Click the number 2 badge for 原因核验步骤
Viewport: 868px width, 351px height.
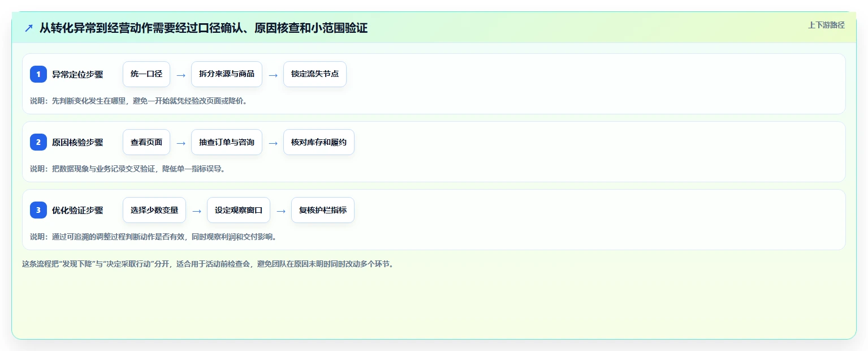point(38,142)
